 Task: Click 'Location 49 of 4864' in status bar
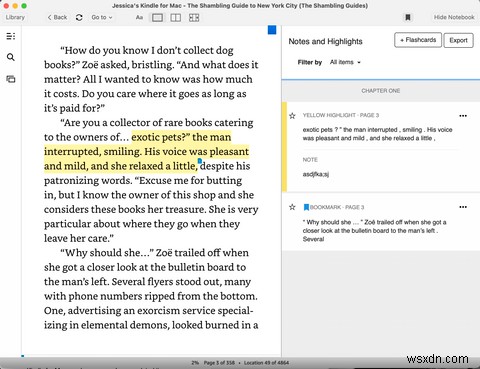pyautogui.click(x=266, y=363)
